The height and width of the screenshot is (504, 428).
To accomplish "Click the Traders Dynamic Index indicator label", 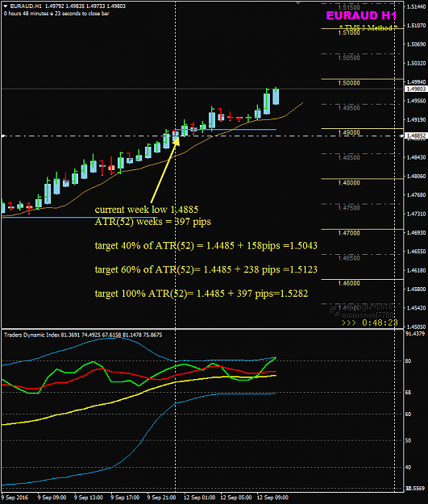I will (83, 335).
